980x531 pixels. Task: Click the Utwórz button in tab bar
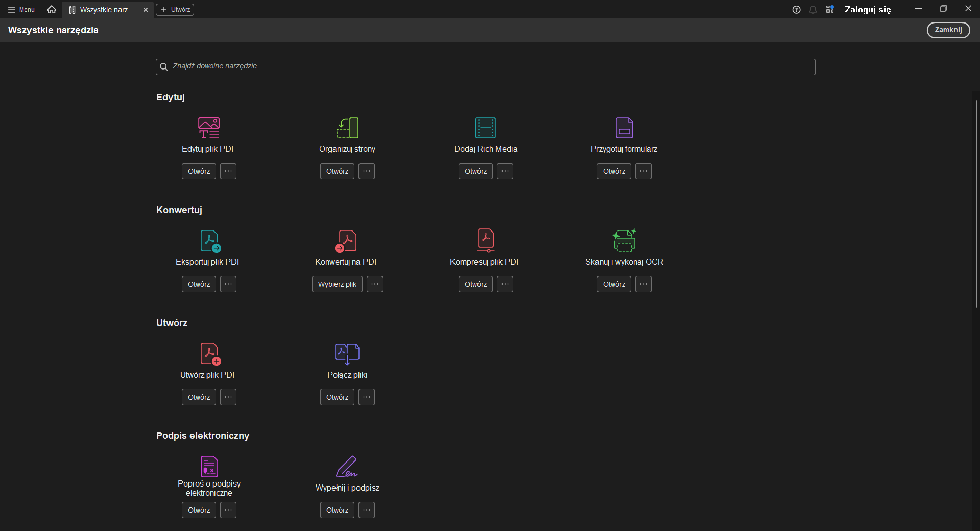(175, 10)
